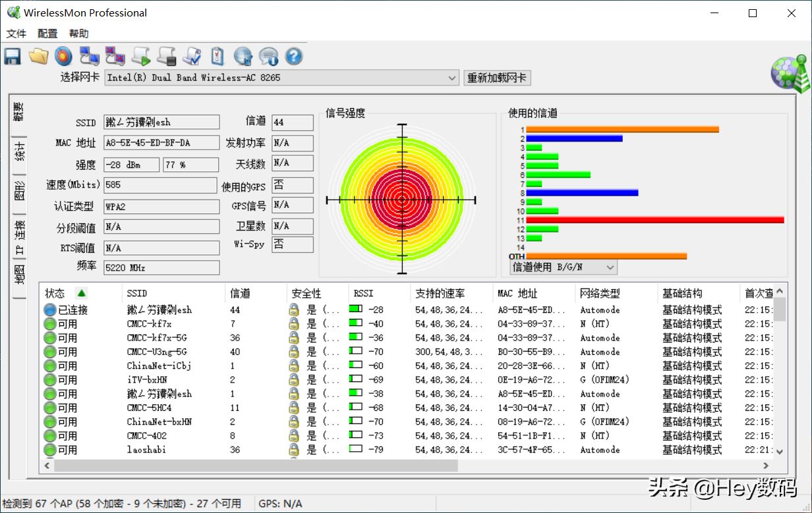Click the green status icon for CMCC-U3ng-5G
The width and height of the screenshot is (812, 513).
(50, 352)
